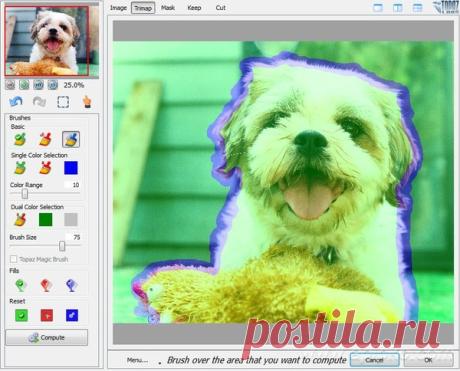
Task: Click third zoom icon under preview
Action: pyautogui.click(x=39, y=85)
